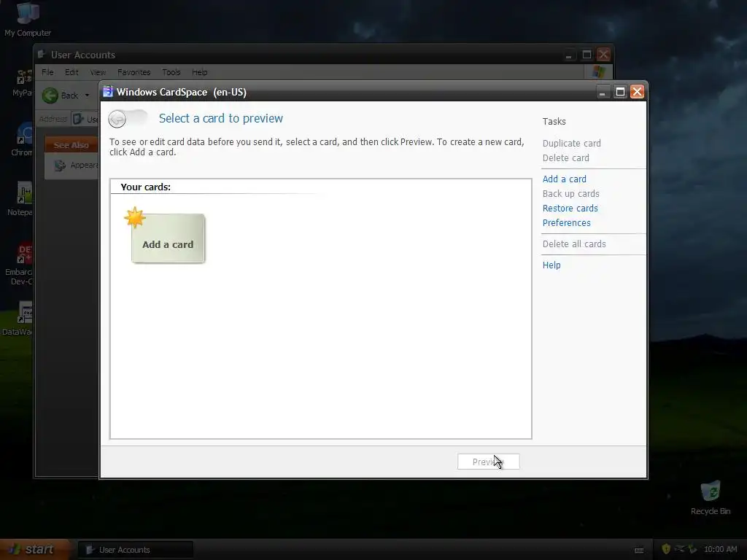Open Edit menu in User Accounts window
The width and height of the screenshot is (747, 560).
click(71, 72)
